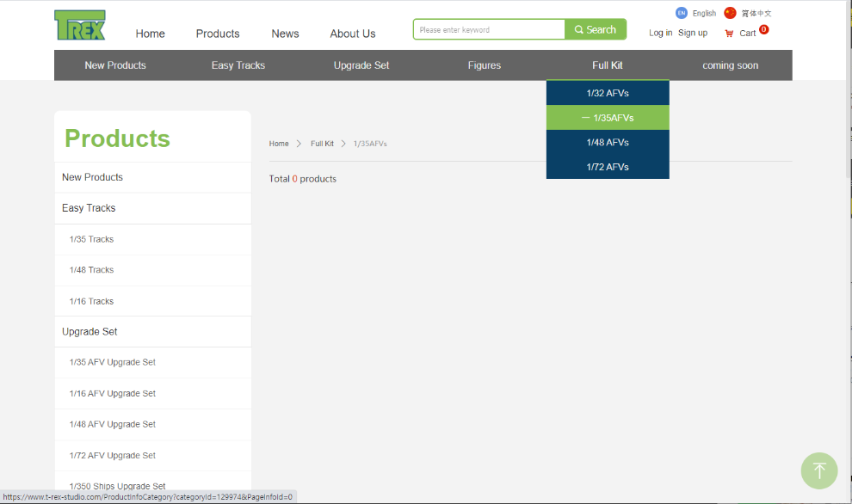Click the Log in link
Screen dimensions: 852x504
[660, 33]
